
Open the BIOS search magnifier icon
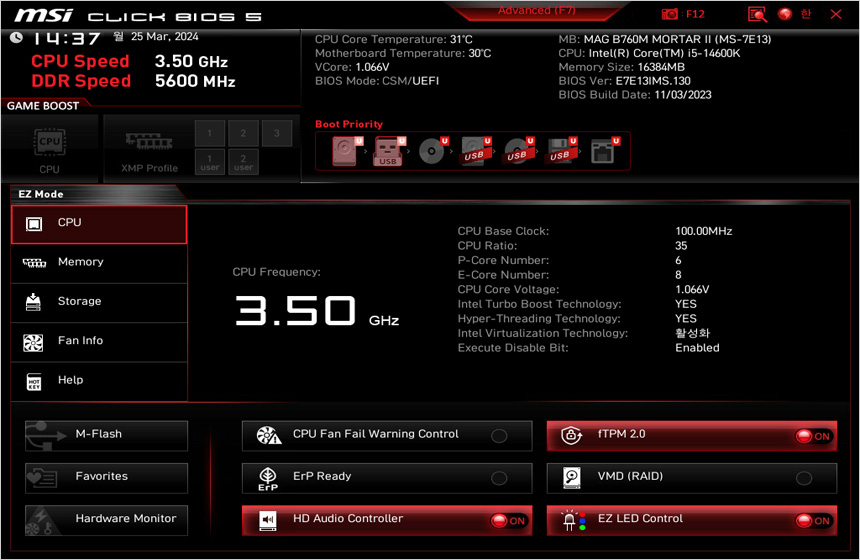757,14
